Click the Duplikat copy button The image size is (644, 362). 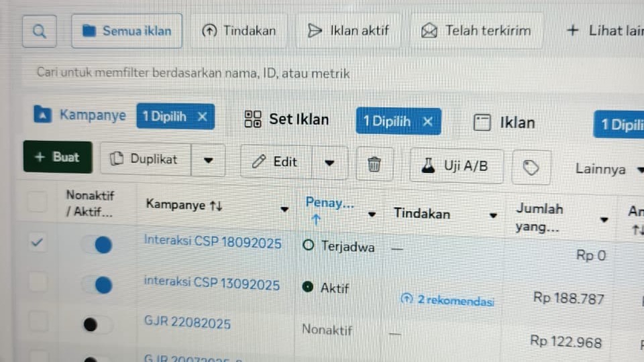click(146, 160)
